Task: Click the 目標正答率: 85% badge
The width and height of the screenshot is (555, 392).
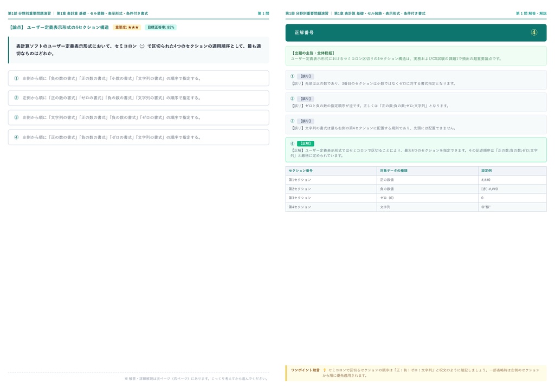Action: pyautogui.click(x=160, y=27)
